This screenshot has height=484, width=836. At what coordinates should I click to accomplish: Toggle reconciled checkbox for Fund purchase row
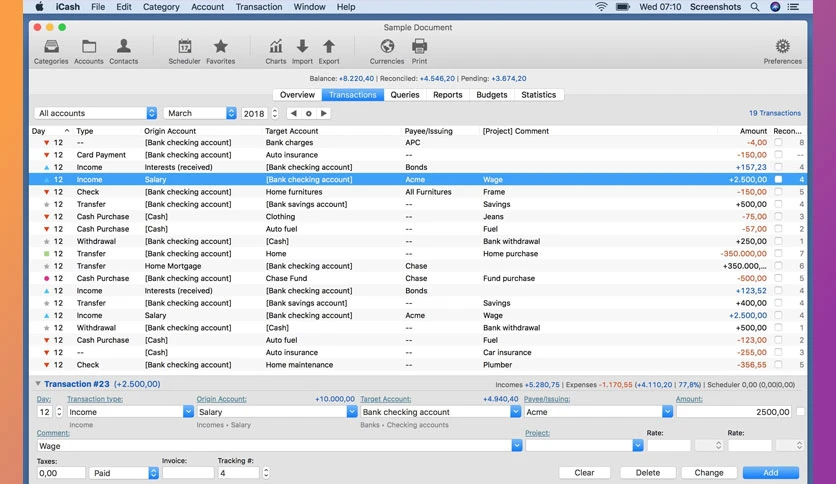778,278
